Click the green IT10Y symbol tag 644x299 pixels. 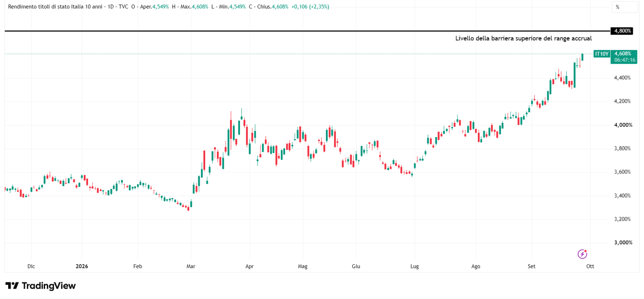click(601, 54)
